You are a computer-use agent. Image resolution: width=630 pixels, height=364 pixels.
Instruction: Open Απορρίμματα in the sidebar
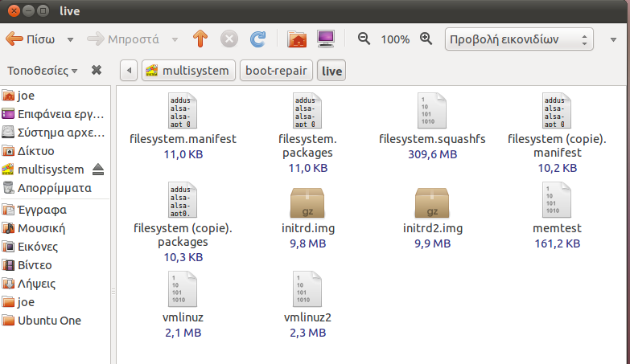point(54,188)
